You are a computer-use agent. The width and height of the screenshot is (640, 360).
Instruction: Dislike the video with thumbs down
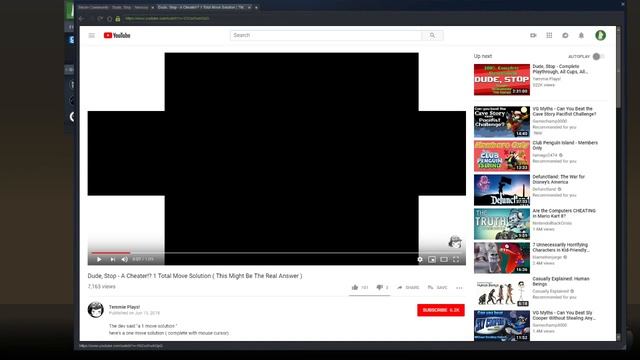(x=379, y=287)
